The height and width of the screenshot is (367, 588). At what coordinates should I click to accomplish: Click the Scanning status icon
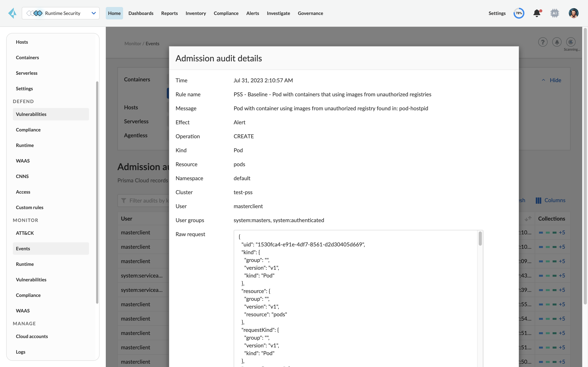tap(571, 42)
